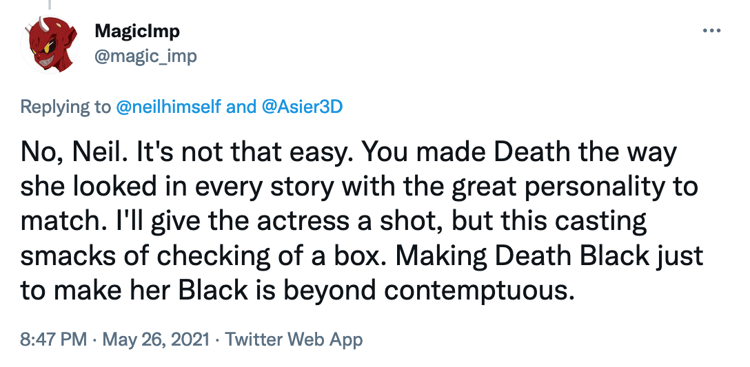Click the final line ending 'beyond contemptuous.'
Image resolution: width=750 pixels, height=367 pixels.
pos(297,291)
